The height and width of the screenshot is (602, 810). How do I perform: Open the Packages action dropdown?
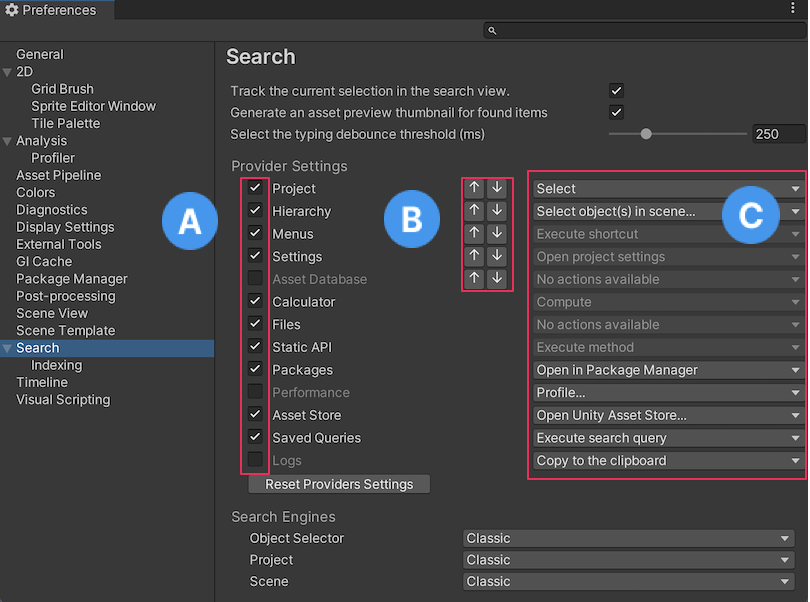(667, 369)
